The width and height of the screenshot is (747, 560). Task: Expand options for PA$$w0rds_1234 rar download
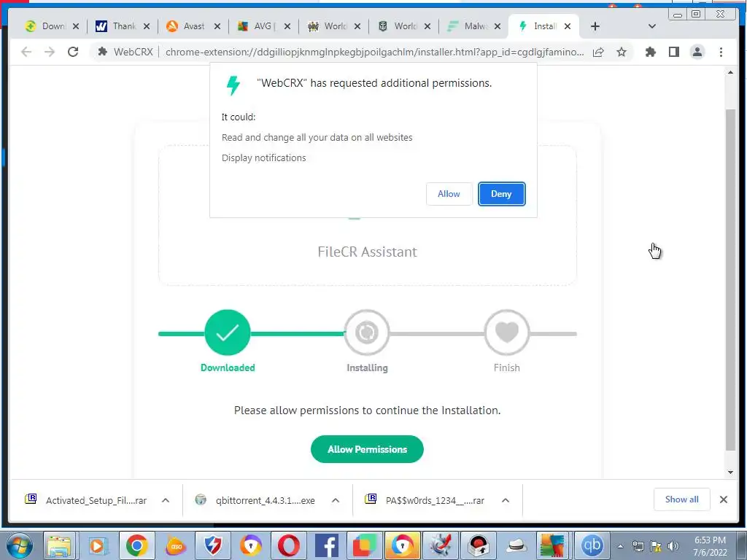(x=506, y=500)
